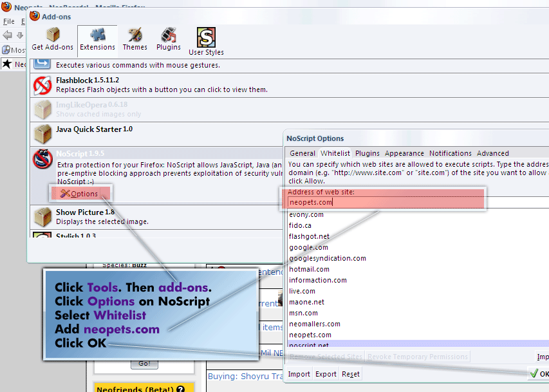549x392 pixels.
Task: Click the Import button
Action: (299, 374)
